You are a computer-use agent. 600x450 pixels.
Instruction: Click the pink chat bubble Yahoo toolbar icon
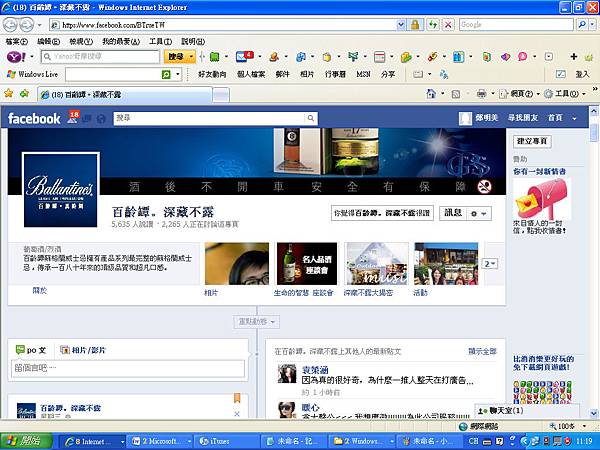(x=522, y=57)
